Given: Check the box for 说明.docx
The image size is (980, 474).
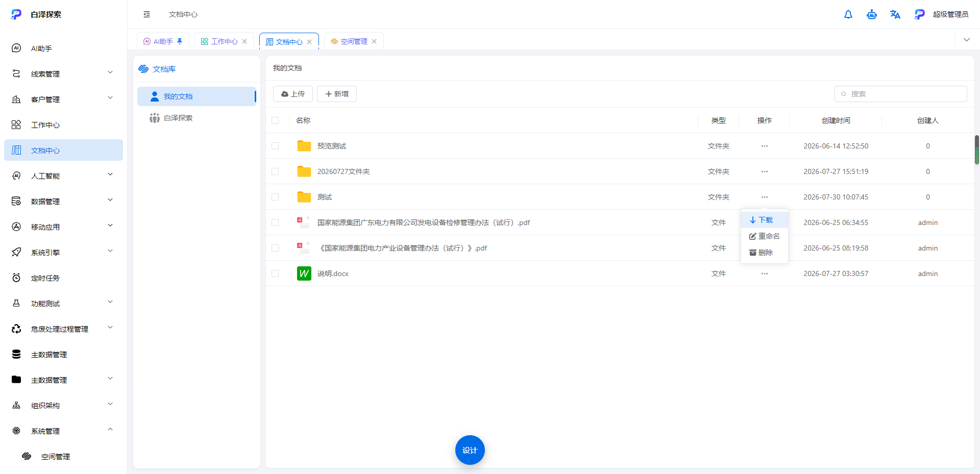Looking at the screenshot, I should coord(275,273).
